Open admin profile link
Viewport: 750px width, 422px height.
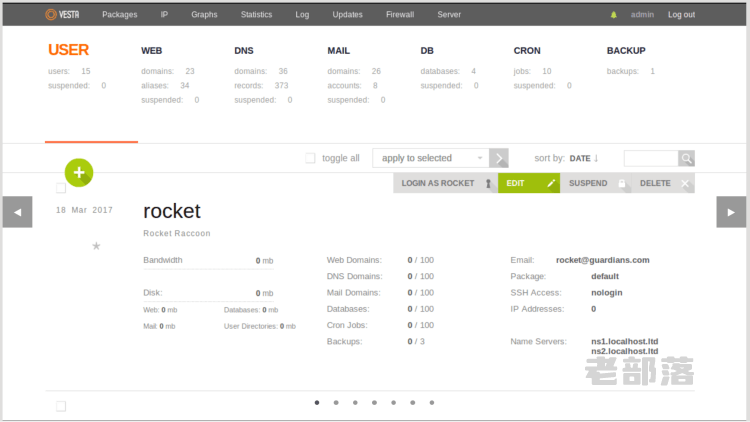tap(642, 14)
